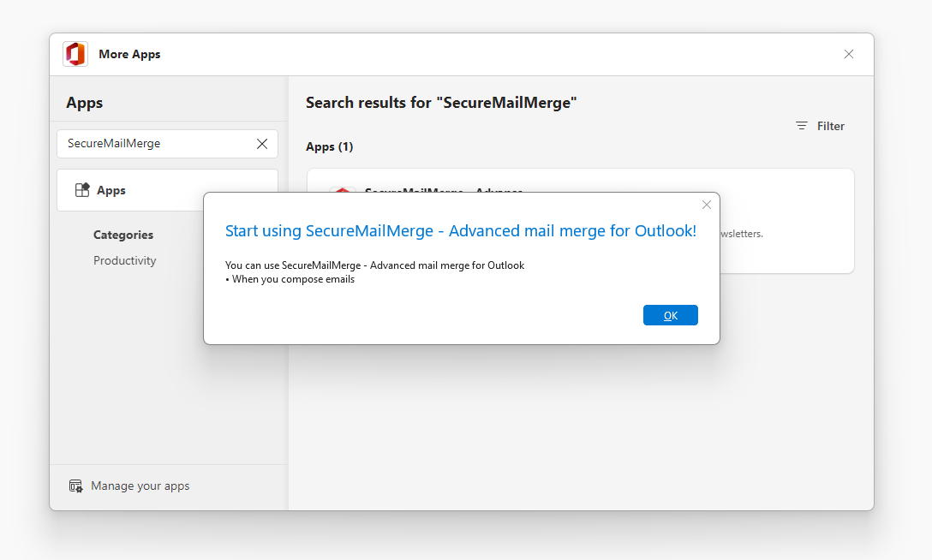The width and height of the screenshot is (932, 560).
Task: Clear the search box using the X icon
Action: tap(262, 144)
